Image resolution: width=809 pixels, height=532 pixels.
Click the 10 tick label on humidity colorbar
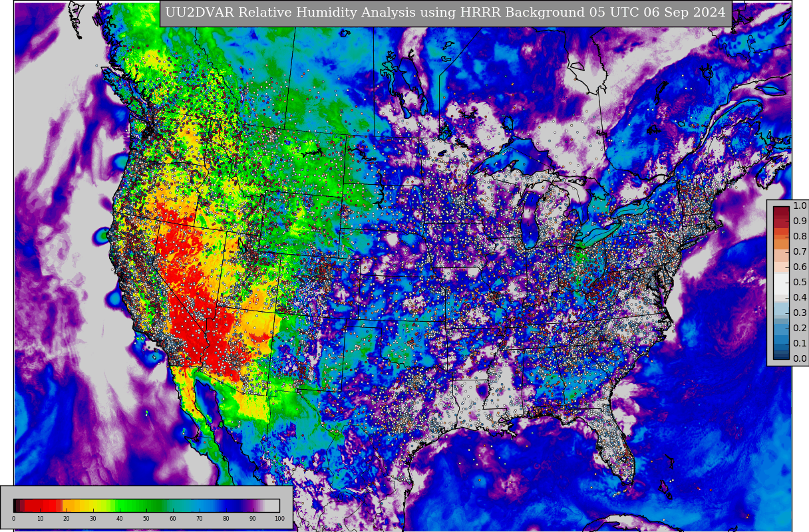pos(40,519)
